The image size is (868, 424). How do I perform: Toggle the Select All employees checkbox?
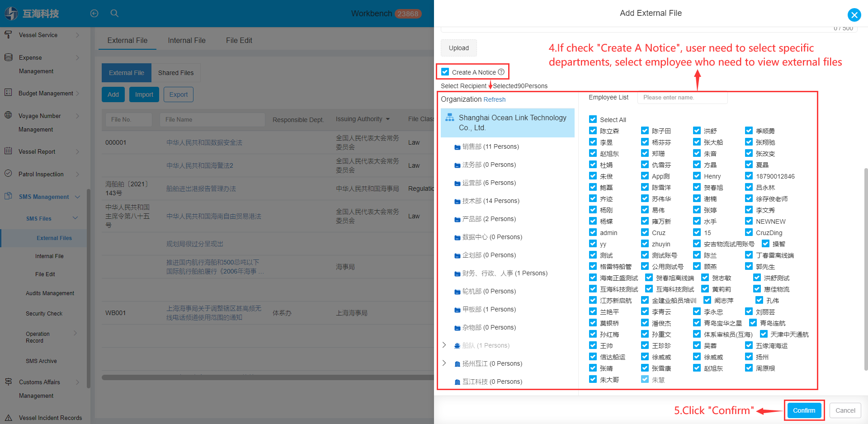coord(593,119)
